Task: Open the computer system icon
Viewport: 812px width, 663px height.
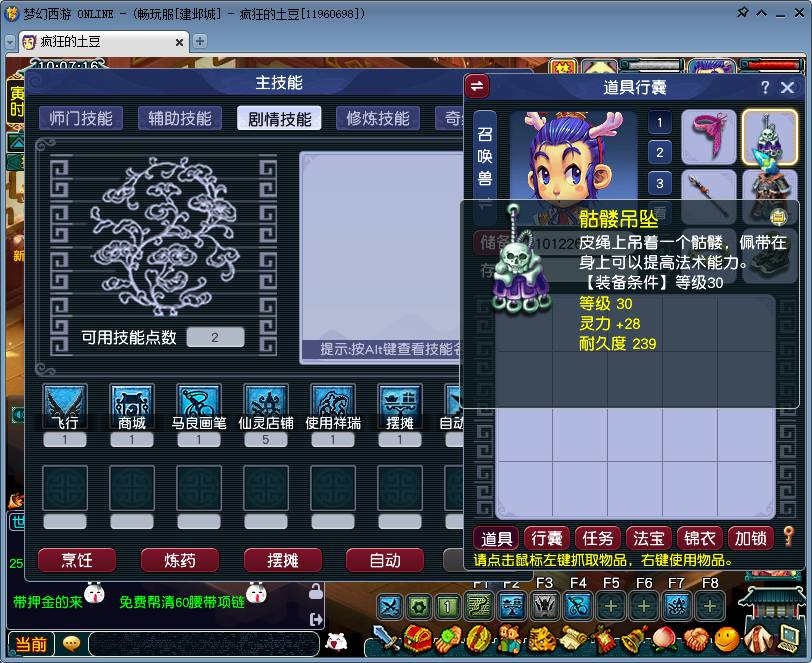Action: [x=788, y=639]
